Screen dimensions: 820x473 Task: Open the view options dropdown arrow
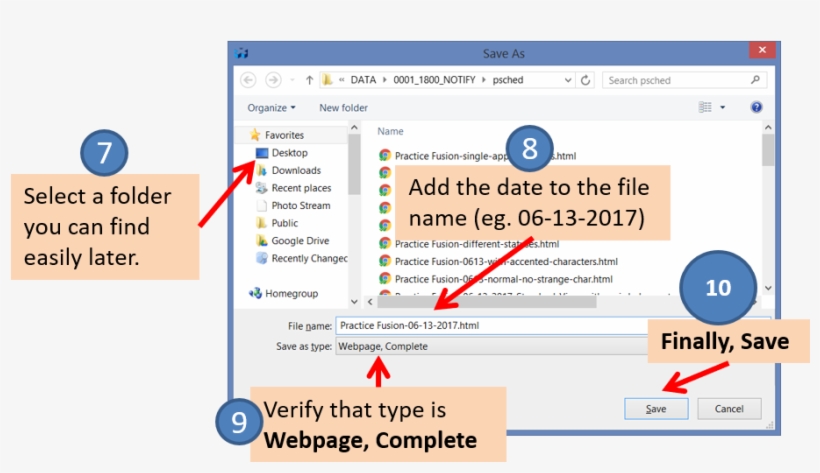coord(723,107)
